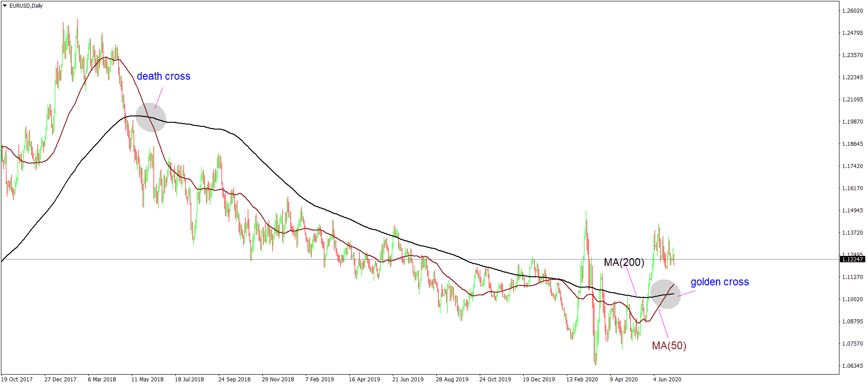
Task: Click the magenta pointer line under death cross
Action: (159, 98)
